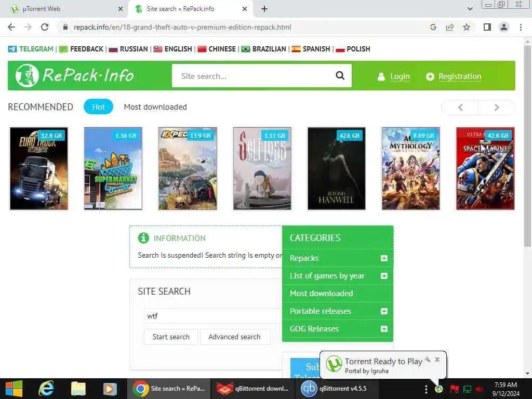This screenshot has height=399, width=532.
Task: Click the carousel previous arrow
Action: [x=460, y=108]
